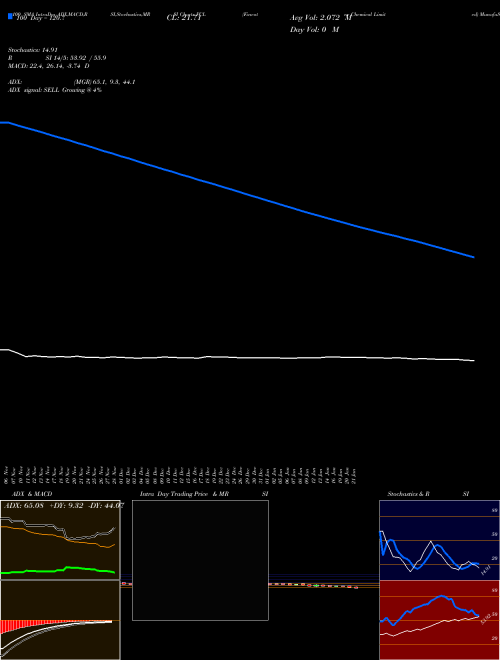The height and width of the screenshot is (660, 500).
Task: Click the '06 Nov' first date axis label
Action: pos(6,475)
